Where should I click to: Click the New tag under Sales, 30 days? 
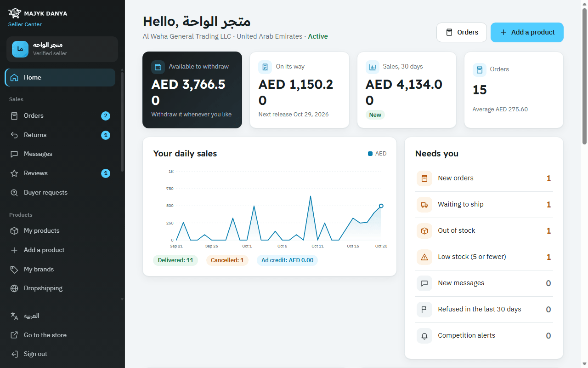(375, 115)
